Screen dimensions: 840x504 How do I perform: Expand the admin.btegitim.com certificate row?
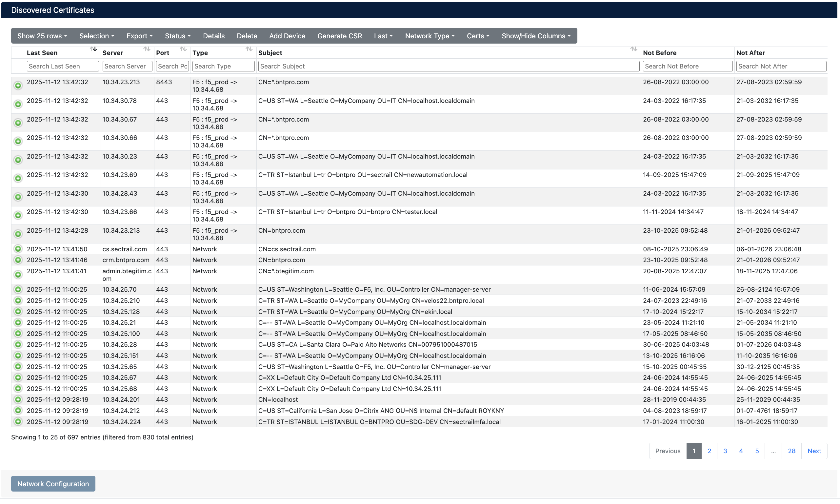click(18, 274)
